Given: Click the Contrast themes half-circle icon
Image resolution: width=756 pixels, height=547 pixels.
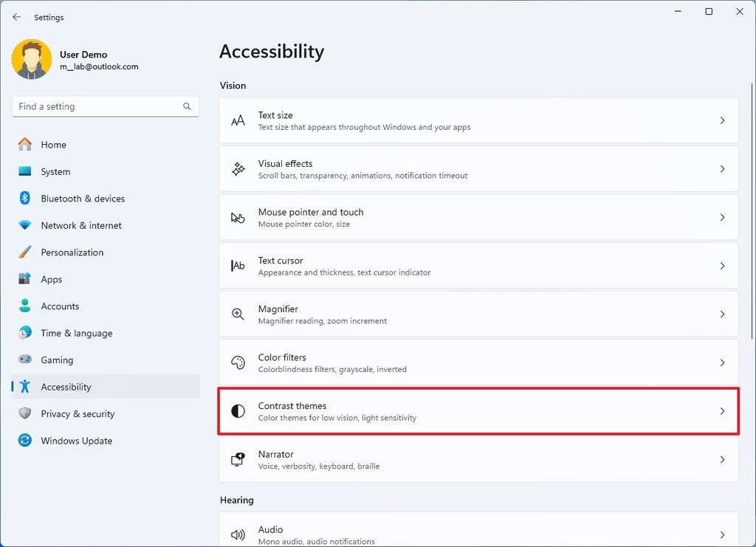Looking at the screenshot, I should (238, 411).
